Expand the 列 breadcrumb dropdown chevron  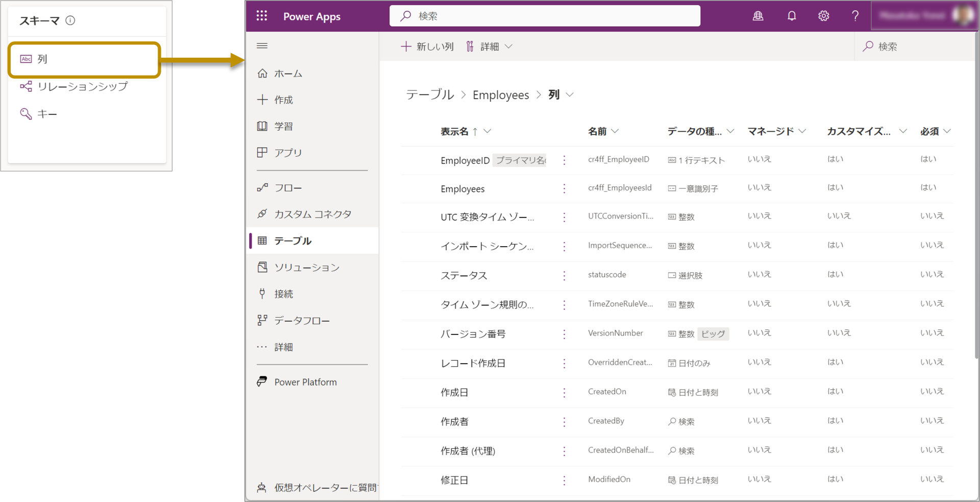tap(570, 95)
